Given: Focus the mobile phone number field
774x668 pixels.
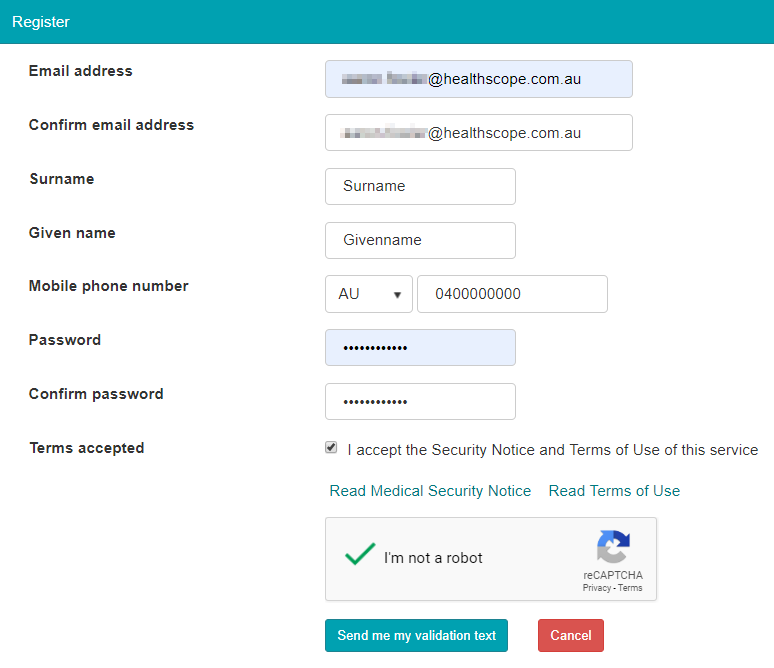Looking at the screenshot, I should [512, 294].
